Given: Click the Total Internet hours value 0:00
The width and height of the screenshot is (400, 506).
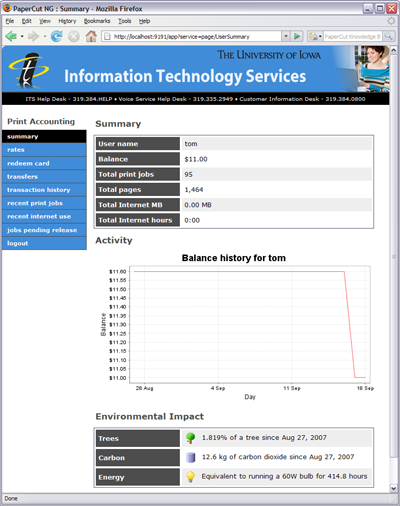Looking at the screenshot, I should pos(192,220).
